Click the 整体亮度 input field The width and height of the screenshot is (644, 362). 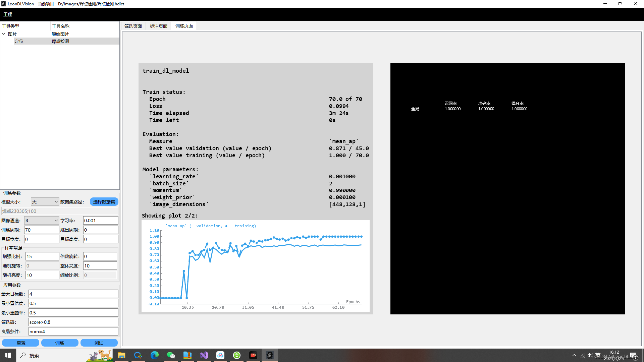pos(100,266)
